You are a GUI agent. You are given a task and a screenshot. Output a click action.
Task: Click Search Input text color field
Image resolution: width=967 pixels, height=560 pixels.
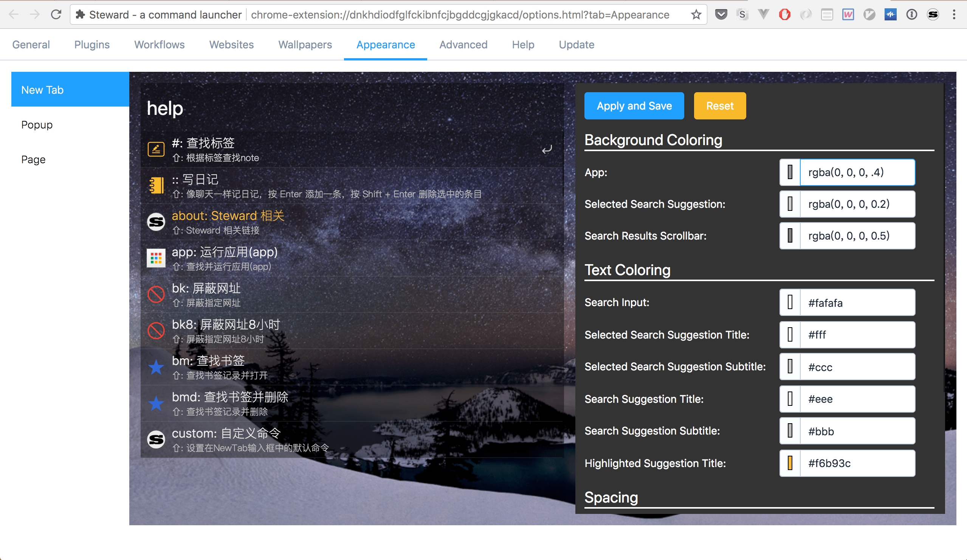(x=860, y=302)
